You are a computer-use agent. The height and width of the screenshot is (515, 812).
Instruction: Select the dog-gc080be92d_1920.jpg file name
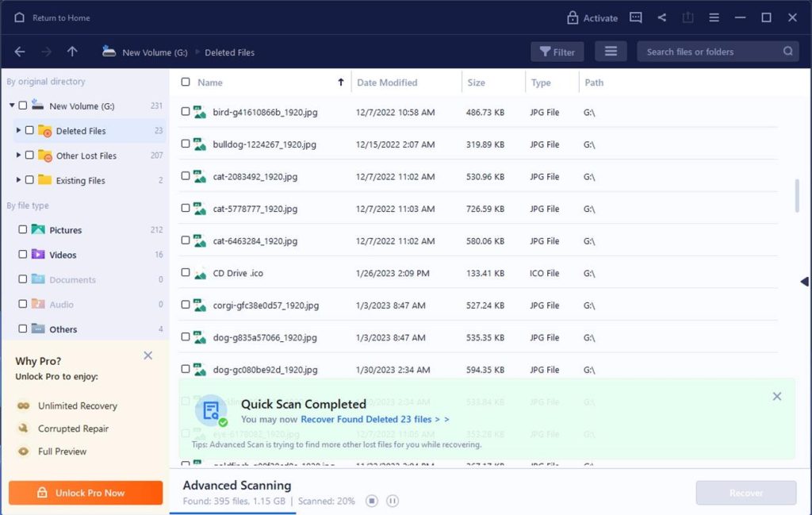265,370
